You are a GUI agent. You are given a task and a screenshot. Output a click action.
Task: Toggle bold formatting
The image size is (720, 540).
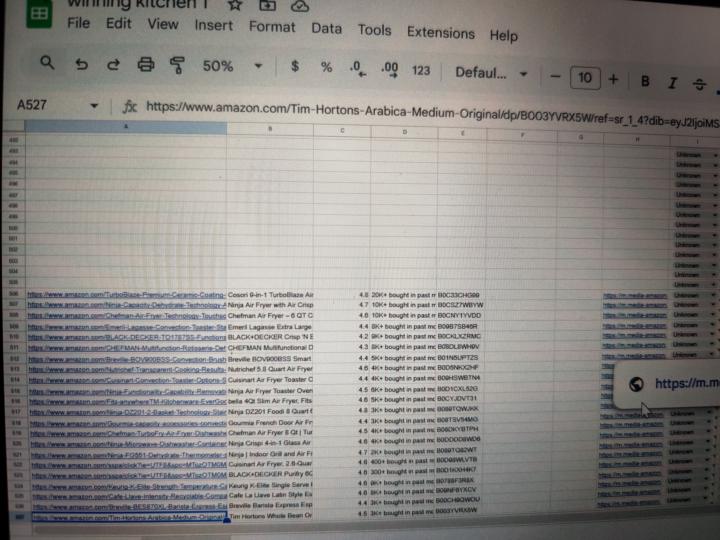tap(645, 81)
